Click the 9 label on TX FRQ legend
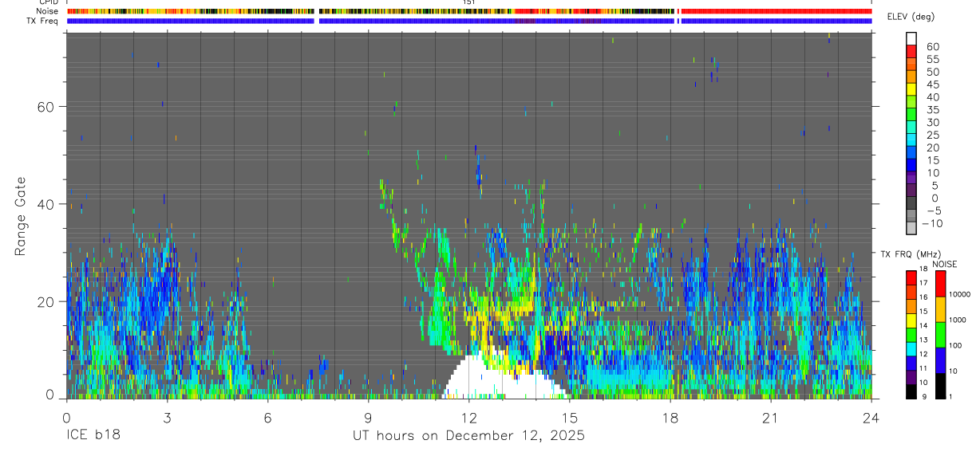The width and height of the screenshot is (980, 452). click(x=926, y=396)
